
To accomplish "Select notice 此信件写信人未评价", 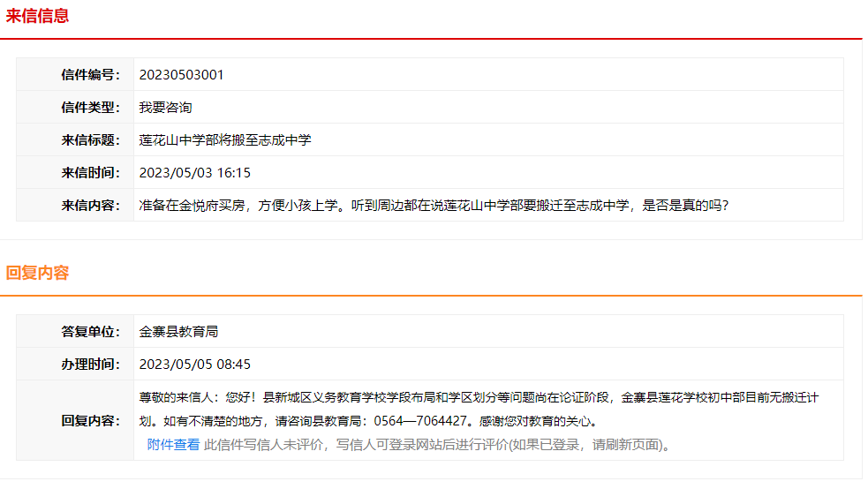I will coord(439,445).
